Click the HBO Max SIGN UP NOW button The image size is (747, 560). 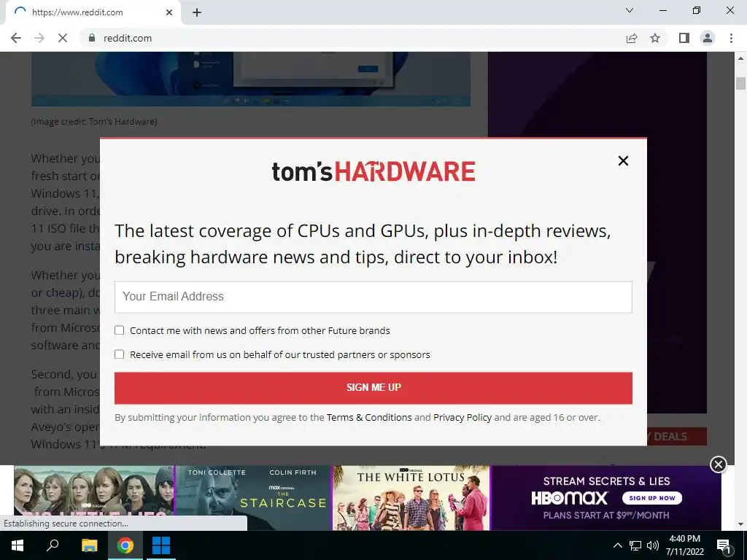pos(652,498)
